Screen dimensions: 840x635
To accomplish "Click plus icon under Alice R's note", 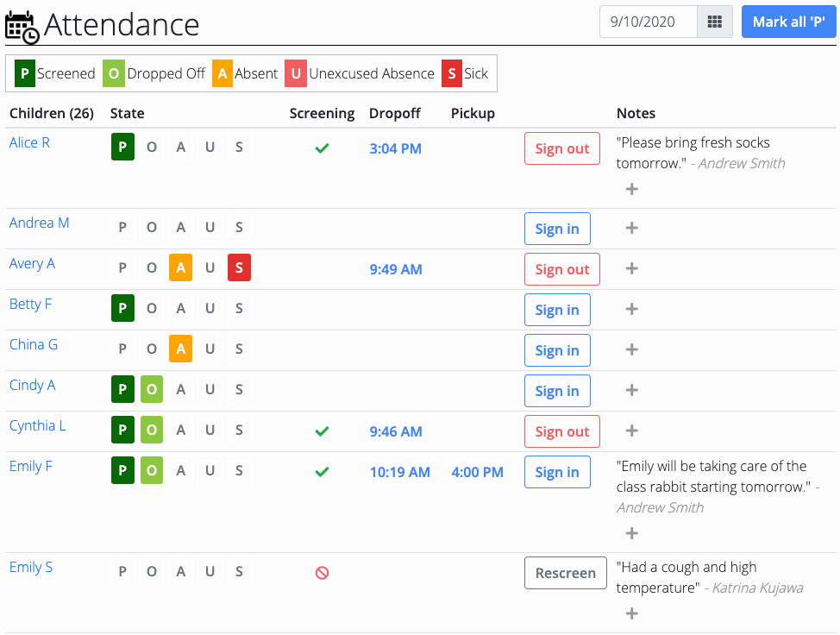I will pyautogui.click(x=631, y=189).
